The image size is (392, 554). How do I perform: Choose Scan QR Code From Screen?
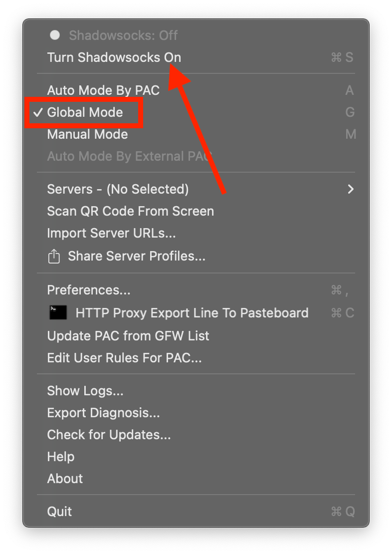point(130,211)
